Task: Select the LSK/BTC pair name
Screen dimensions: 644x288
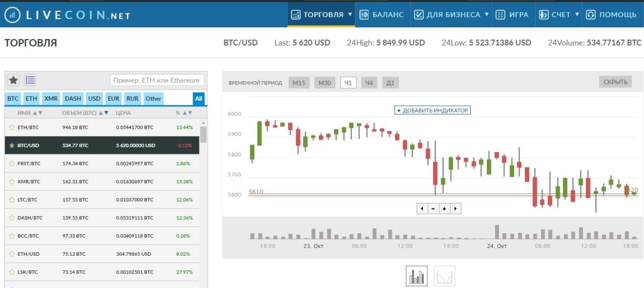Action: 28,272
